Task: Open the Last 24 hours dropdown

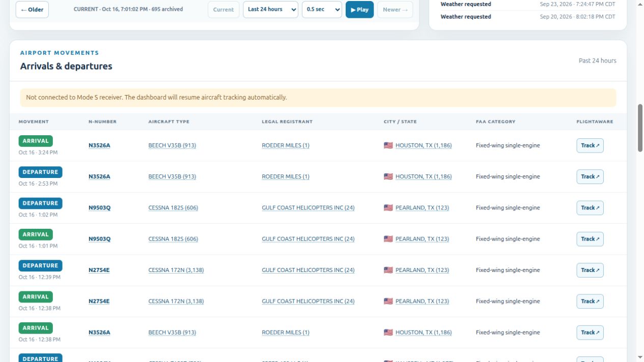Action: pyautogui.click(x=270, y=10)
